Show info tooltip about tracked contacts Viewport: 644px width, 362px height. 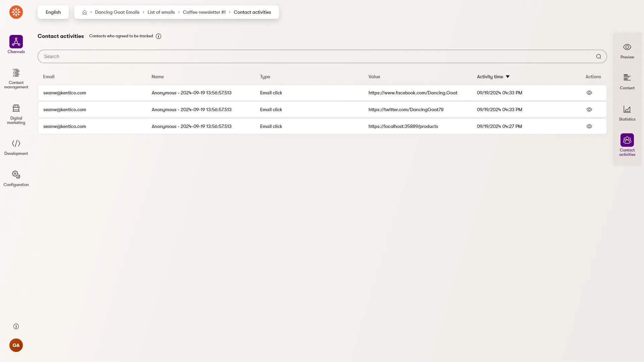[x=158, y=36]
